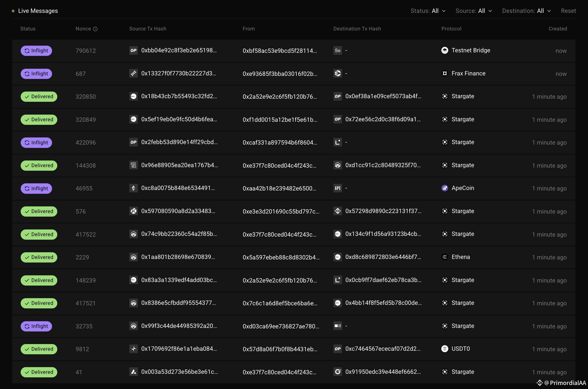
Task: Click destination chain icon in nonce 144308 row
Action: [337, 165]
